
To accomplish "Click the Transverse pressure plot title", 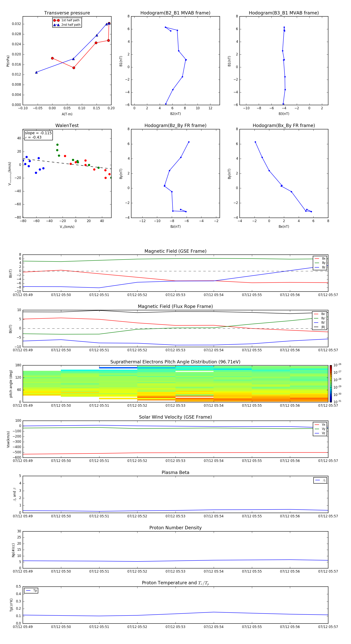I will point(67,13).
